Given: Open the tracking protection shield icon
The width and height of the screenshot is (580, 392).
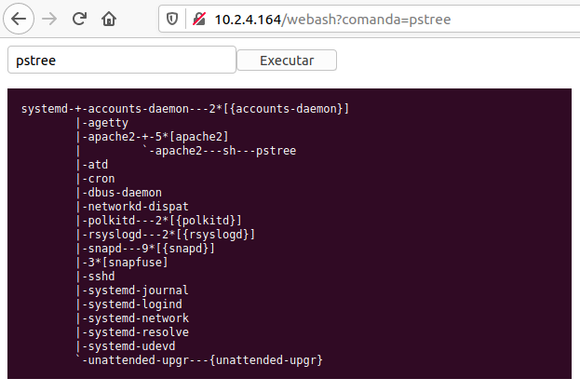Looking at the screenshot, I should tap(172, 19).
